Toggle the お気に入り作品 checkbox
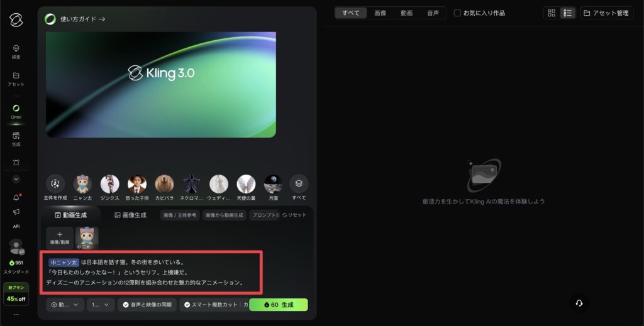The image size is (644, 326). (457, 13)
